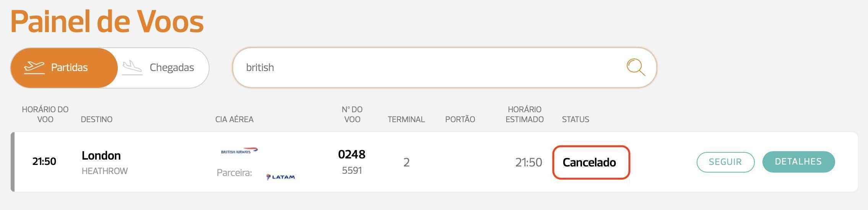Click the SEGUIR button for flight 0248
The height and width of the screenshot is (210, 868).
725,162
